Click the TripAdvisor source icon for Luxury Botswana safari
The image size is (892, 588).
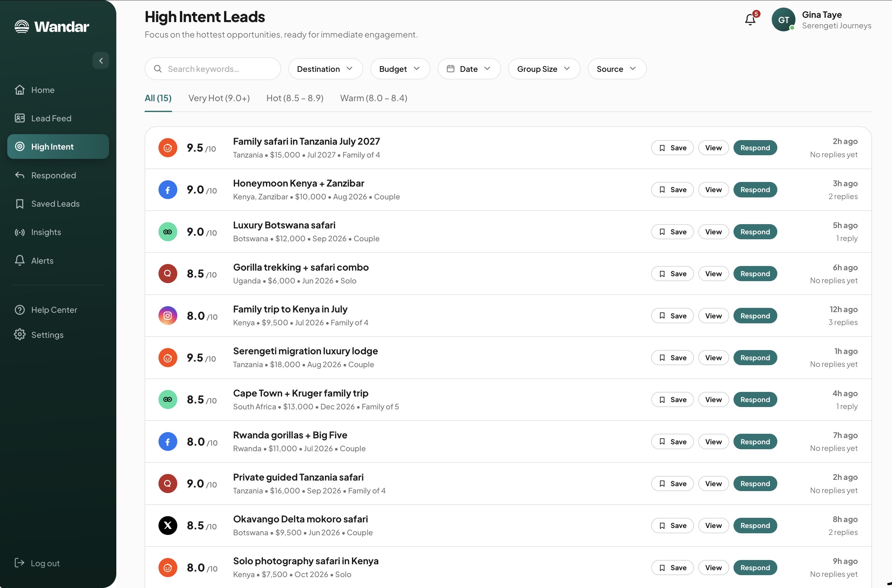tap(167, 232)
